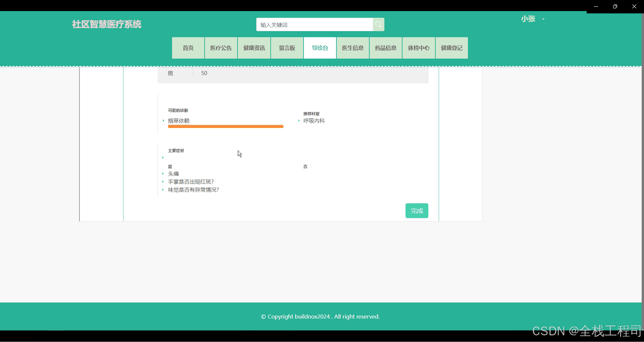Click the arrow icon under 主要症状 heading

(163, 158)
